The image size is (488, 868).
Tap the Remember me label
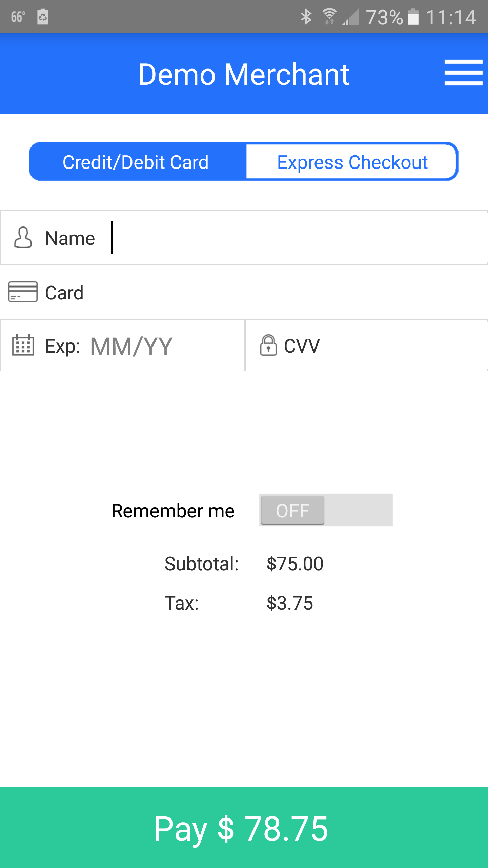(x=173, y=511)
